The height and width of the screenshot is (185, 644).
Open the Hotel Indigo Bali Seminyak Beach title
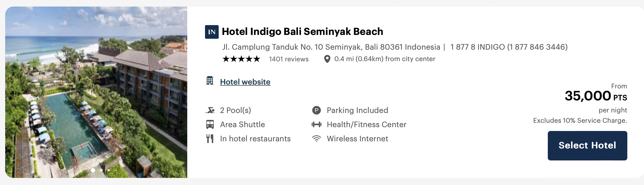point(302,32)
